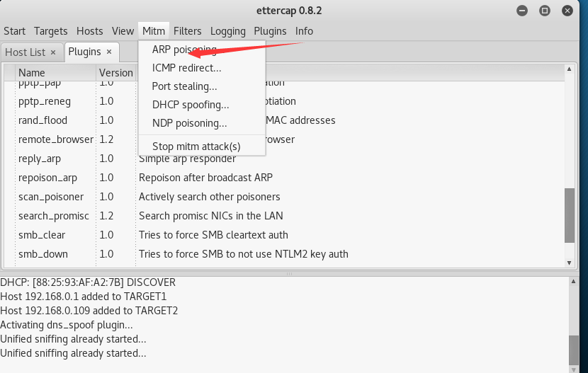Expand the Logging menu
This screenshot has height=373, width=588.
(227, 31)
